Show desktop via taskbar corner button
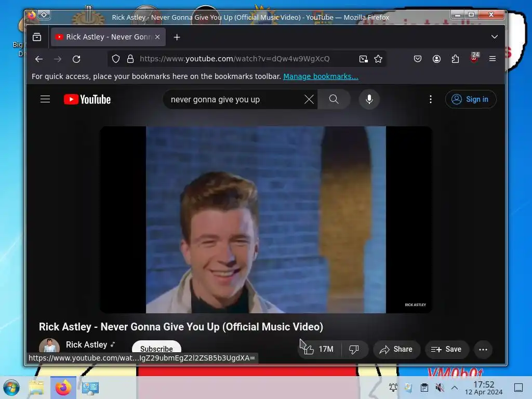This screenshot has height=399, width=532. [x=518, y=388]
